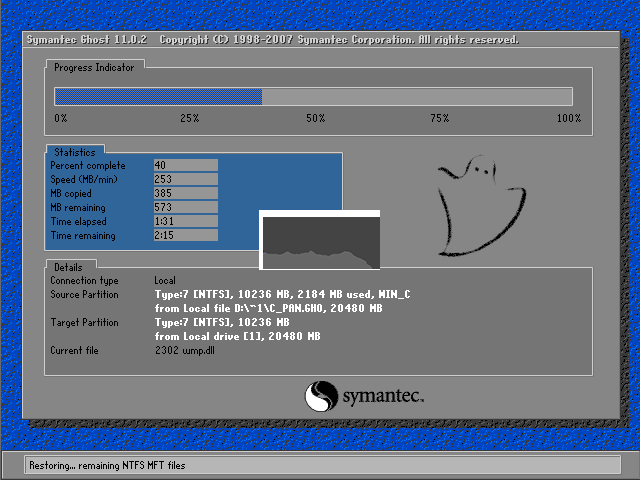Select the Statistics group label

tap(75, 152)
